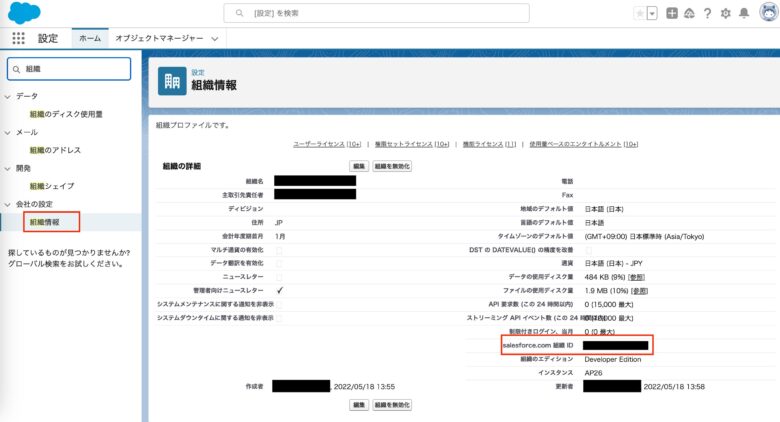Open the favorites list dropdown arrow
The image size is (780, 422).
[652, 13]
